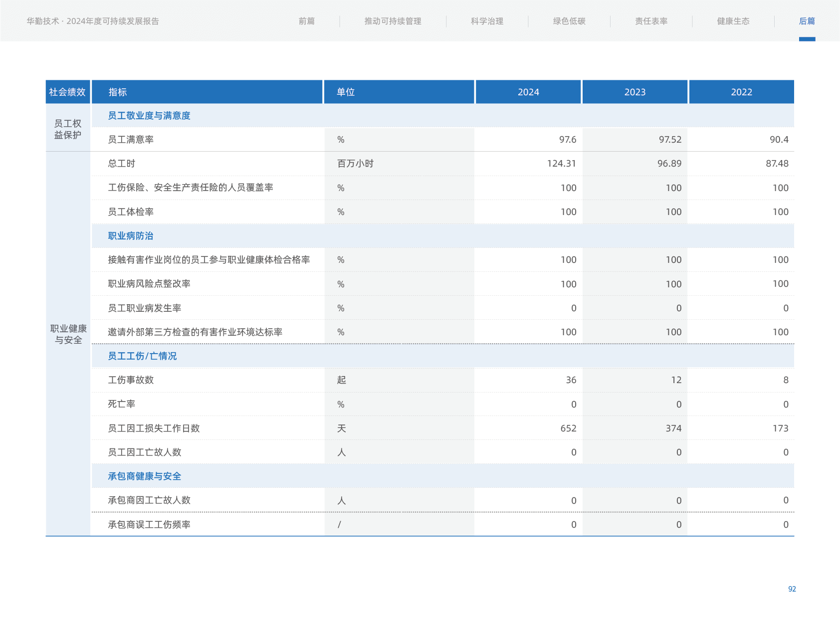This screenshot has width=840, height=619.
Task: Click the page number 92
Action: click(792, 589)
